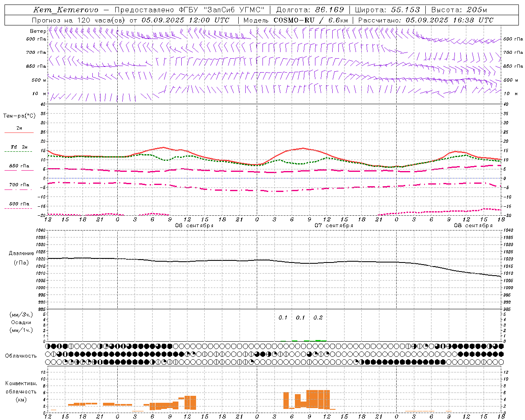The width and height of the screenshot is (525, 420).
Task: Select the Долгота: 86.169 header value
Action: [310, 10]
